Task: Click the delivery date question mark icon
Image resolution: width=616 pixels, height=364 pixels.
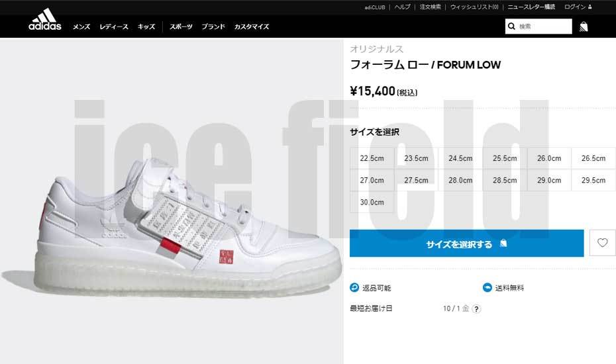Action: pos(476,309)
